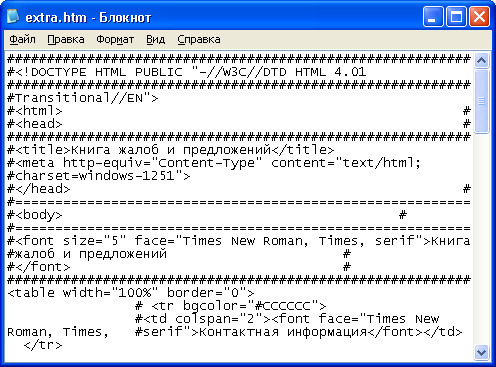Click the tr bgcolor="#CCCCCC" line
This screenshot has width=496, height=367.
[x=231, y=306]
